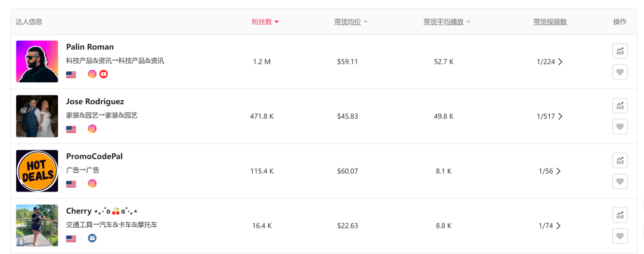The width and height of the screenshot is (644, 254).
Task: Open Palin Roman's Instagram profile icon
Action: [92, 75]
